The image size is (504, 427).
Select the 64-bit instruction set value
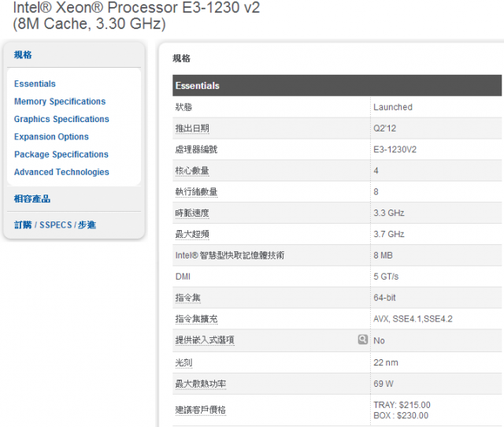coord(384,298)
